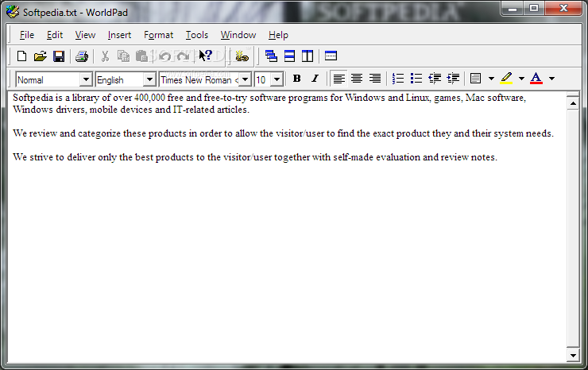Minimize the WorldPad window
The height and width of the screenshot is (370, 588).
[513, 8]
